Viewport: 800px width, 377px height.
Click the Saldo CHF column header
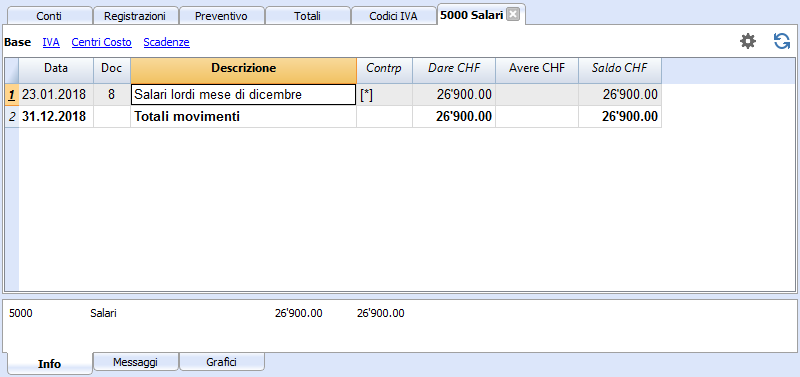pyautogui.click(x=619, y=68)
